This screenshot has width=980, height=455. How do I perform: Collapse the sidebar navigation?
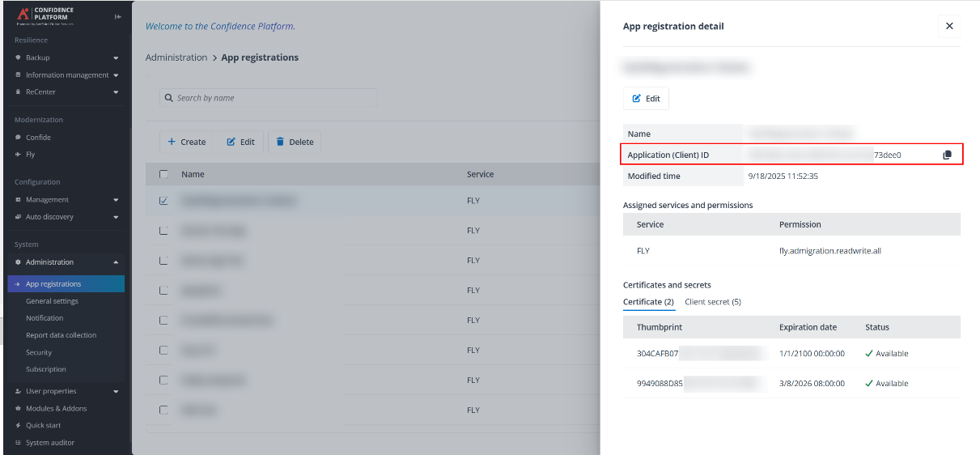pos(118,16)
